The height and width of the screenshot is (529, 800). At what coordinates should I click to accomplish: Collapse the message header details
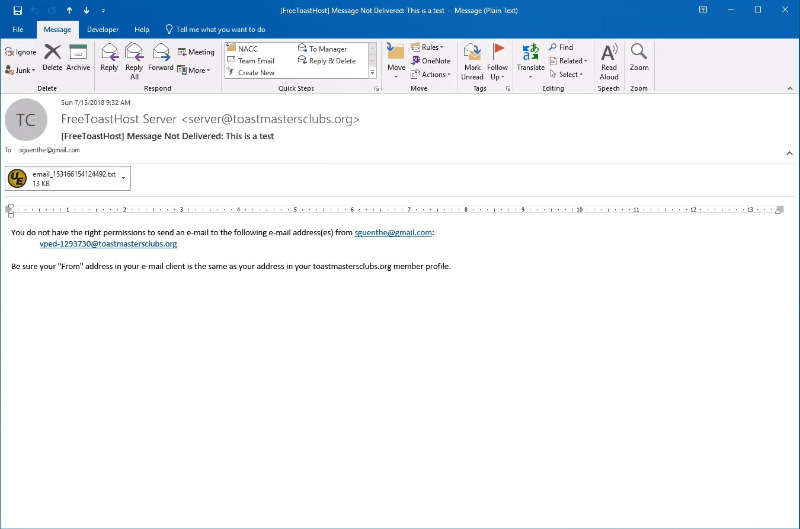(x=789, y=153)
